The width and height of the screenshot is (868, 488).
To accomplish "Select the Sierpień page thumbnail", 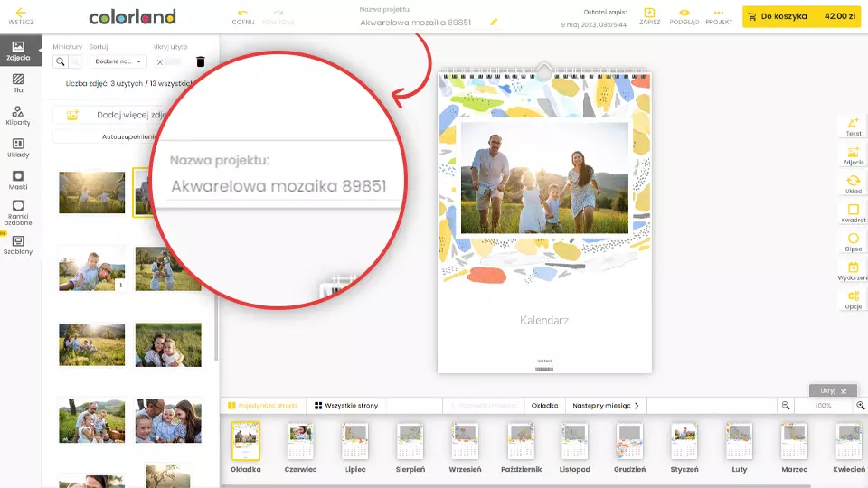I will [410, 441].
